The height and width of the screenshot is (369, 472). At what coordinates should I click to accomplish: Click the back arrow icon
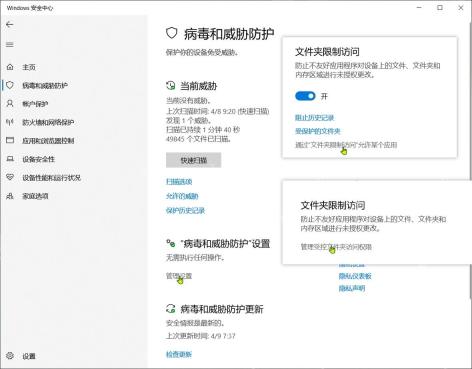(10, 24)
